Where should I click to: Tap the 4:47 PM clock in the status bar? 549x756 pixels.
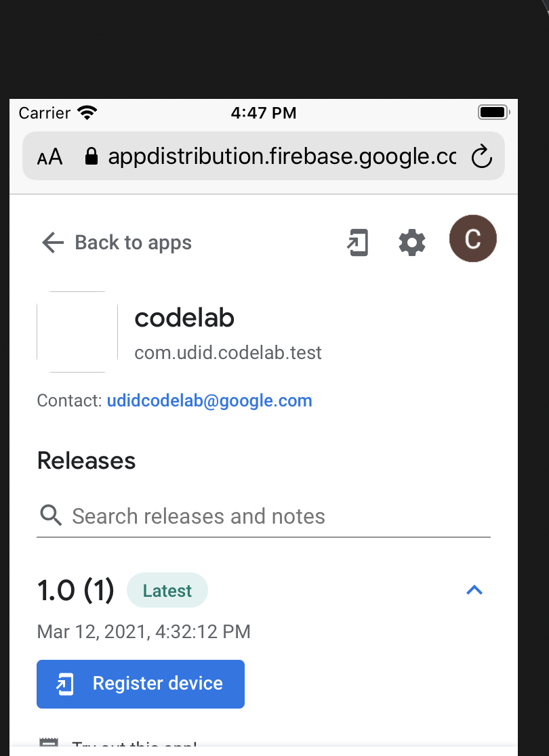[263, 112]
